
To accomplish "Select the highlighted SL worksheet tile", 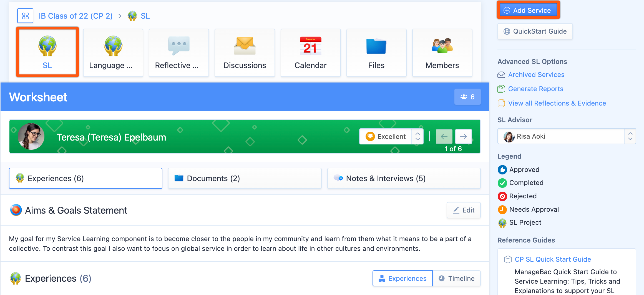I will coord(47,52).
